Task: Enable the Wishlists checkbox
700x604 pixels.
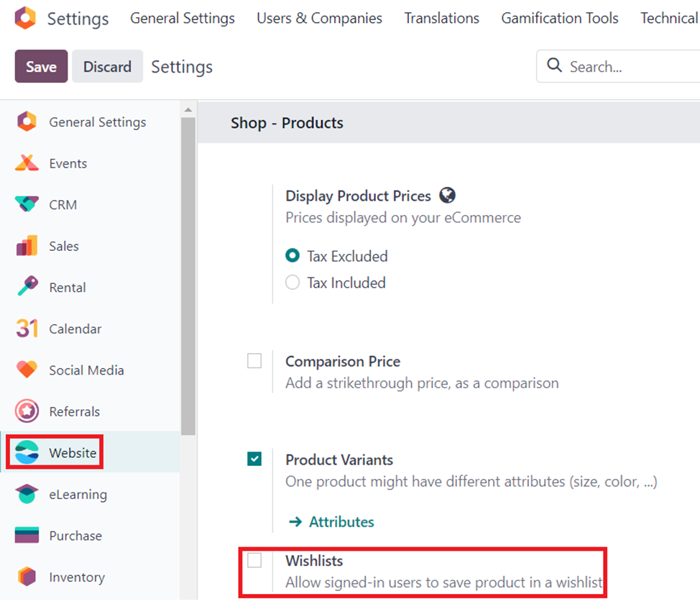Action: pos(254,559)
